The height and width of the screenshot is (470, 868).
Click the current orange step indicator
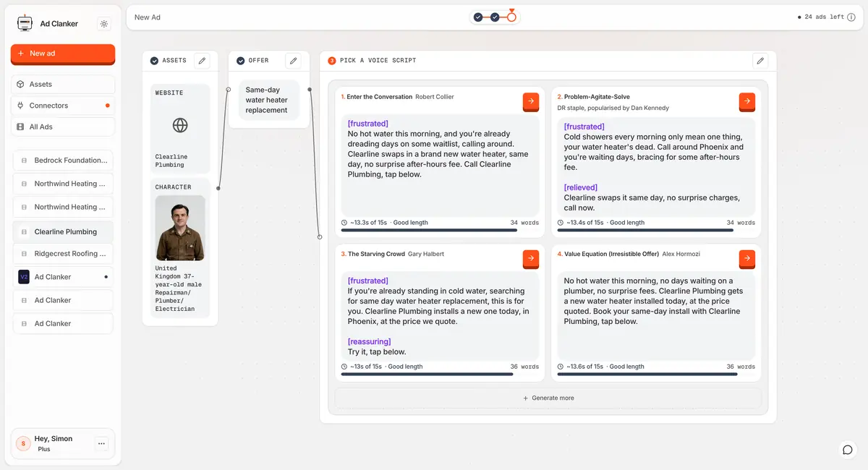point(511,17)
